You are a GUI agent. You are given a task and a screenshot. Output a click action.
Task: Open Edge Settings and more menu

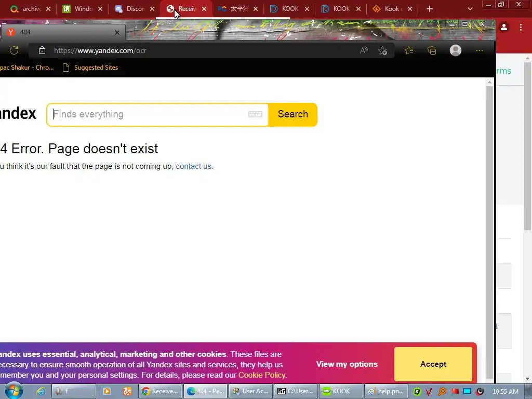point(480,50)
